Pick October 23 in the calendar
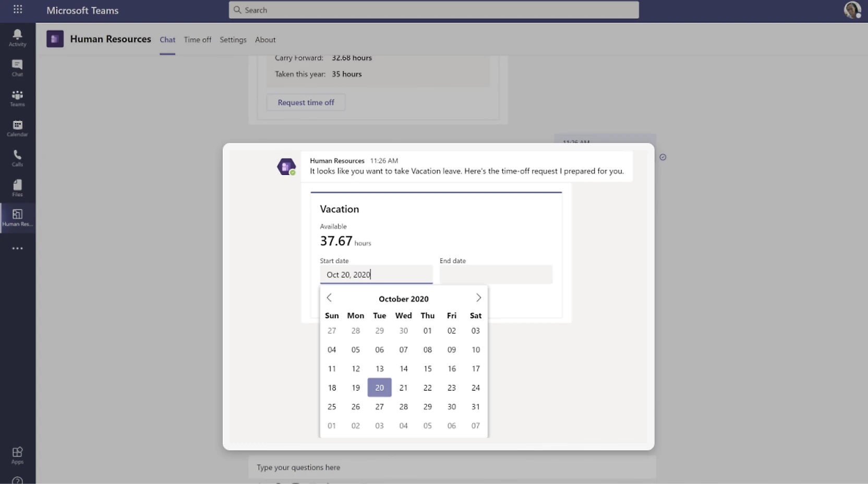Screen dimensions: 868x484 tap(451, 388)
